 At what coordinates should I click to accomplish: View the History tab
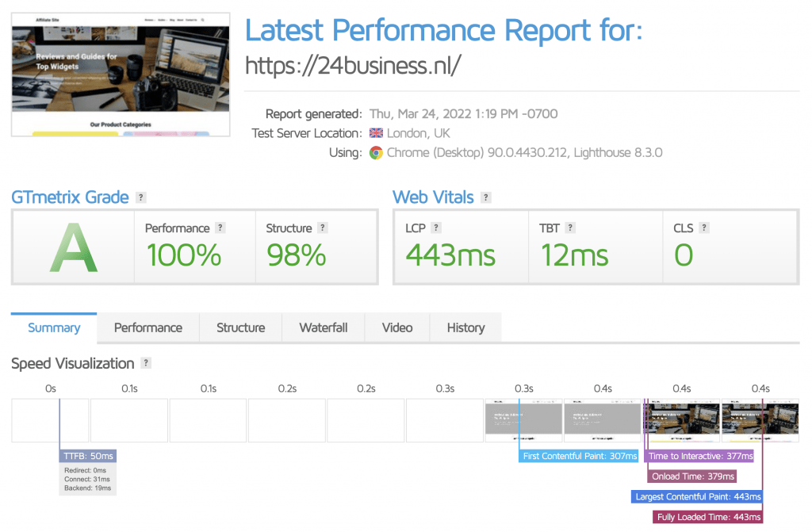pyautogui.click(x=465, y=327)
